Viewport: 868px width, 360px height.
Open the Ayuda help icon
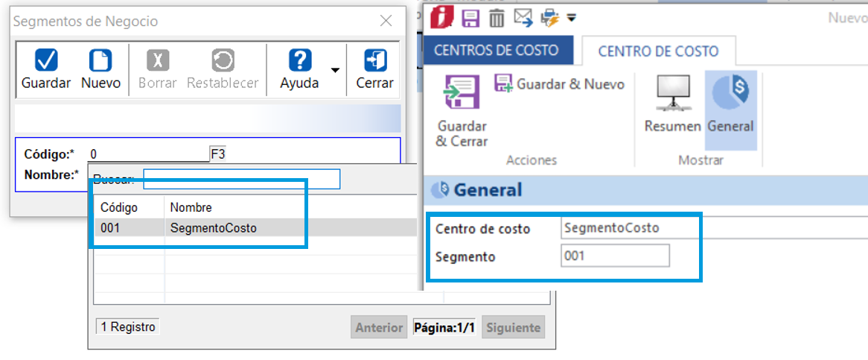[x=299, y=61]
